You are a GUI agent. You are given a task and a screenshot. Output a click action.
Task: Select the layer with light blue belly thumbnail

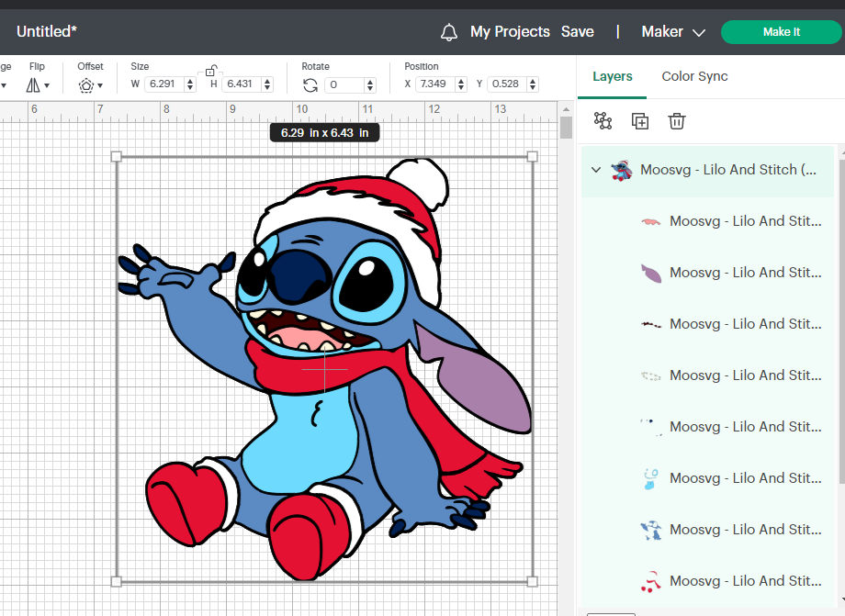click(707, 478)
